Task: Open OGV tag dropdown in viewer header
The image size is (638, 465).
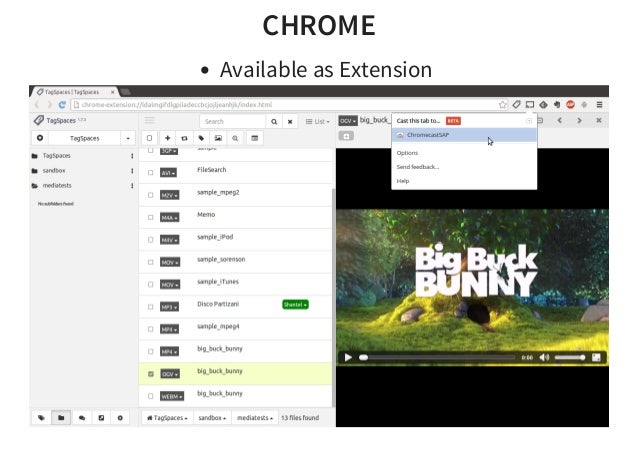Action: click(x=348, y=121)
